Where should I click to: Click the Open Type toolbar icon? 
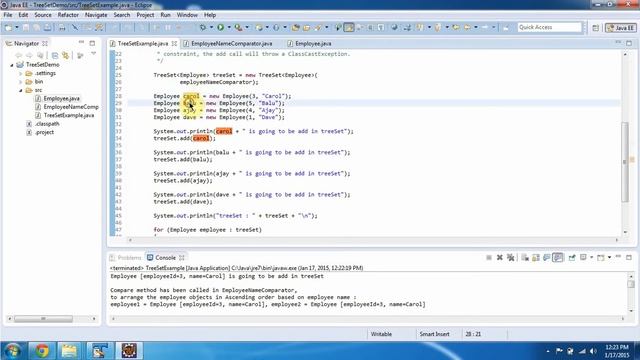296,27
